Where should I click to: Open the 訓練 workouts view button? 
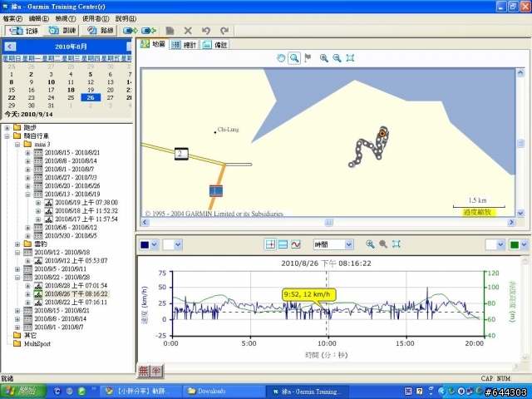(x=62, y=31)
